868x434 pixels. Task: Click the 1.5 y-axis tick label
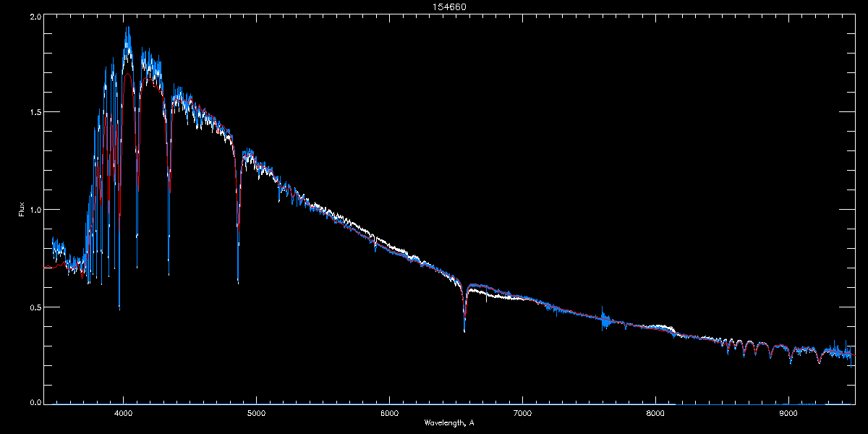tap(35, 112)
